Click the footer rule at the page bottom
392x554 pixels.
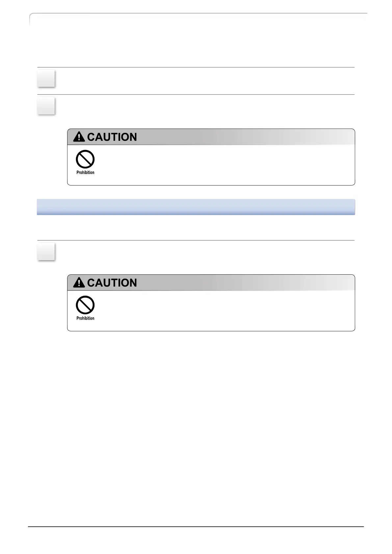196,527
